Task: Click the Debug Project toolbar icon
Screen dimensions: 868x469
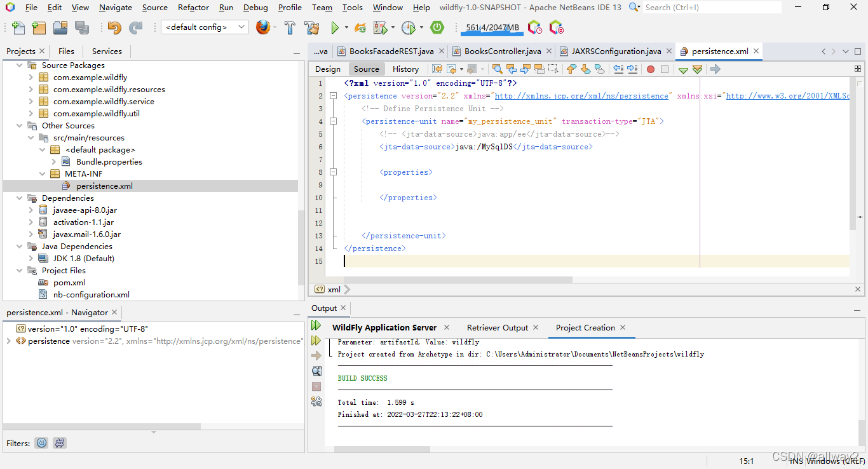Action: click(x=380, y=27)
